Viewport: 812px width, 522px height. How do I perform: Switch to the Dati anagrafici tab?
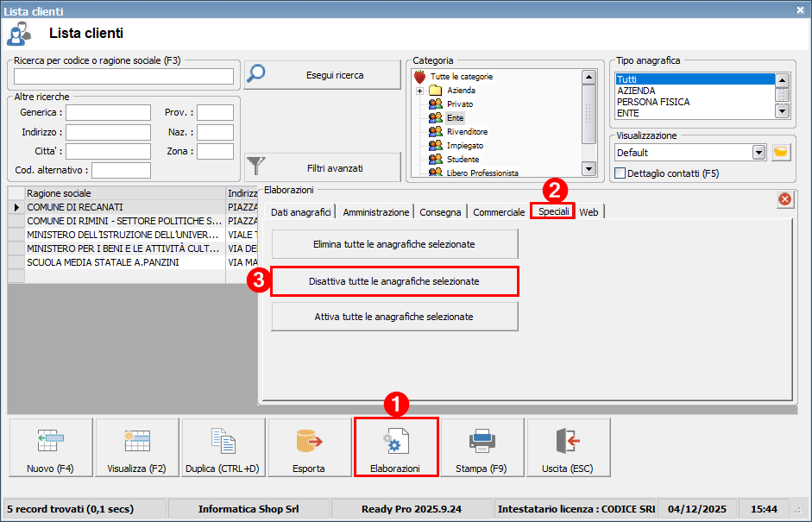click(x=301, y=211)
